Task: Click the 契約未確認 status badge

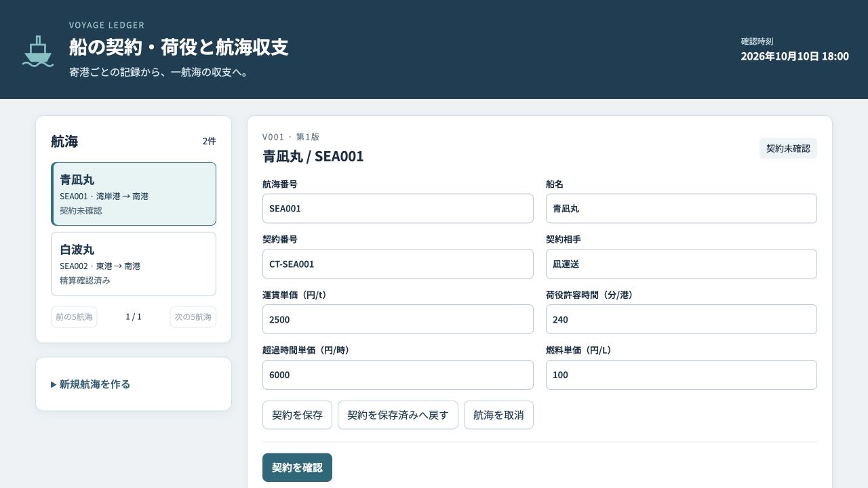Action: 788,148
